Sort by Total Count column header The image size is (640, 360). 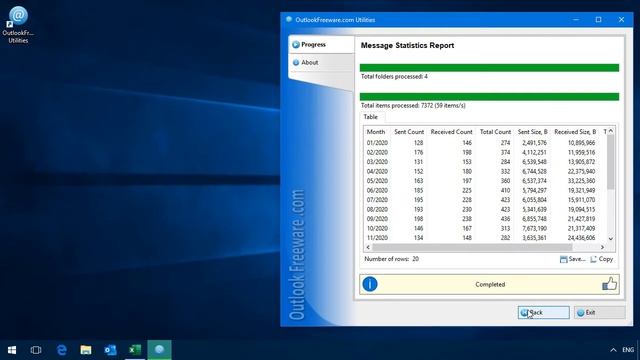click(x=495, y=132)
